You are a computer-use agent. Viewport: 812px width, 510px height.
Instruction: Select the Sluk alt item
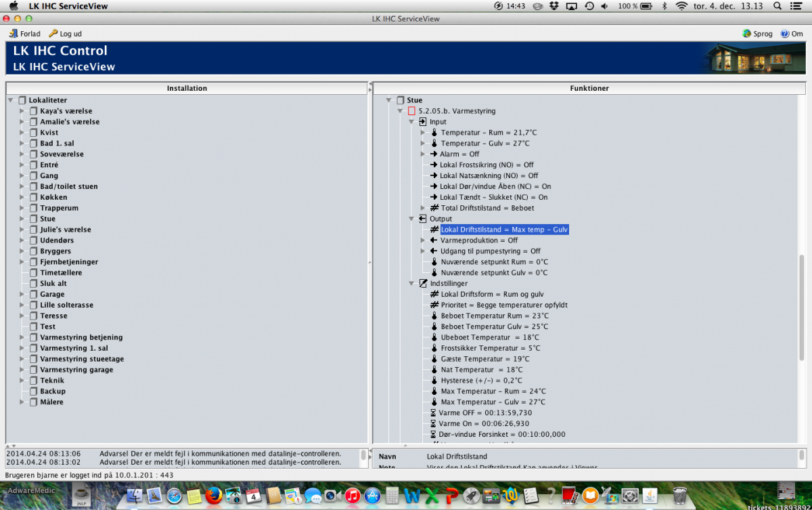click(x=53, y=284)
